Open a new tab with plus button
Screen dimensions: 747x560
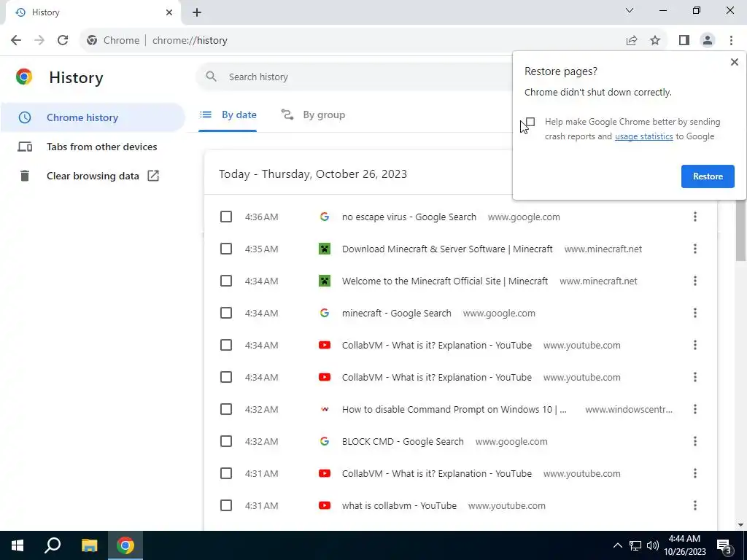coord(197,12)
